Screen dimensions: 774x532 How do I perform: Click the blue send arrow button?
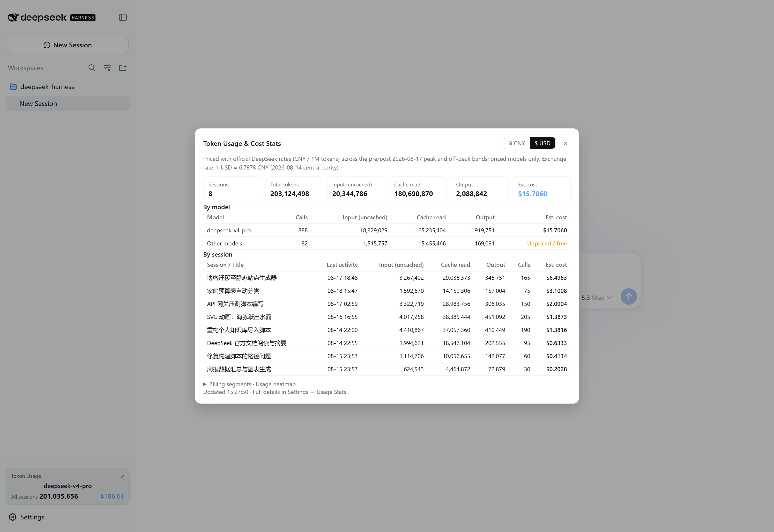tap(629, 296)
